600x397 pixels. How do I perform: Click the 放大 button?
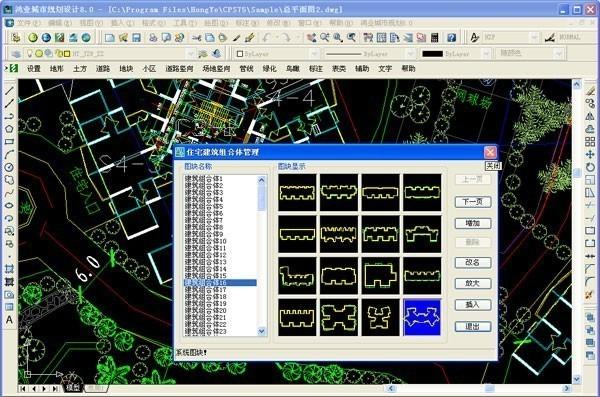click(x=473, y=283)
